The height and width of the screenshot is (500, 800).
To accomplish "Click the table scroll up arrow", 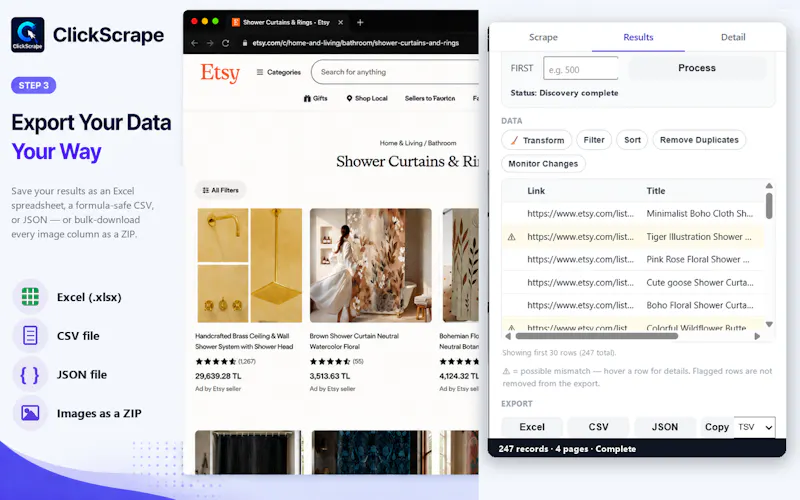I will 769,185.
